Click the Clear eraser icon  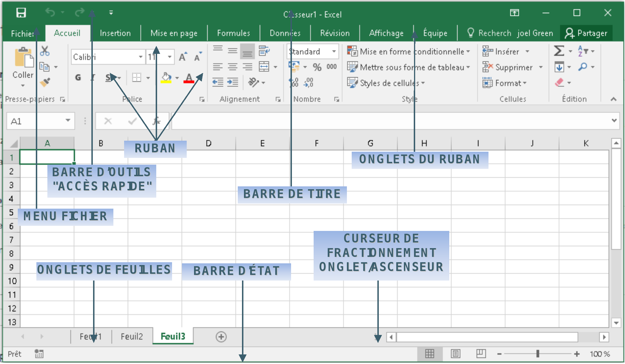[559, 83]
